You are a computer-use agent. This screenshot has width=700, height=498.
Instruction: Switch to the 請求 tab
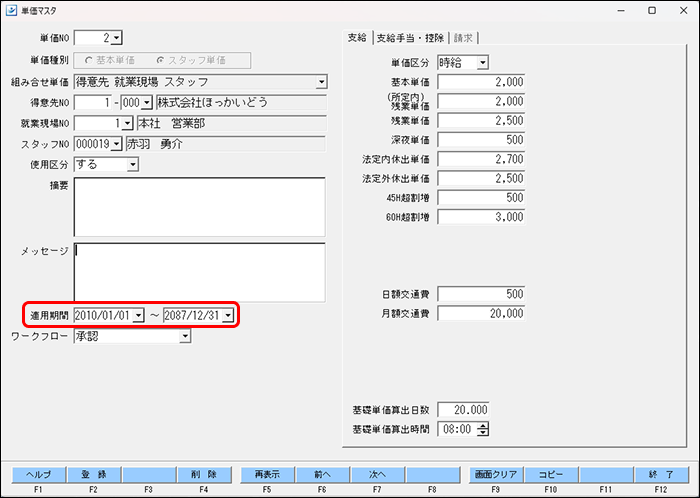[x=463, y=38]
